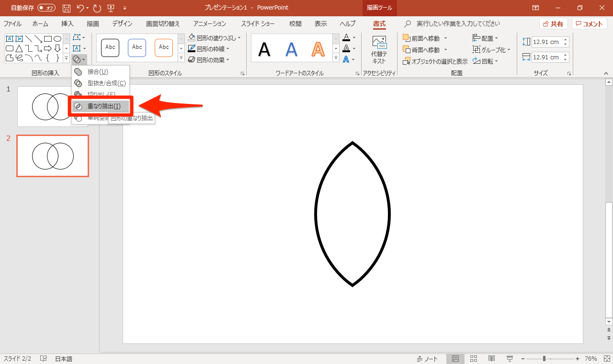
Task: Open the 配置 align dropdown
Action: point(486,38)
